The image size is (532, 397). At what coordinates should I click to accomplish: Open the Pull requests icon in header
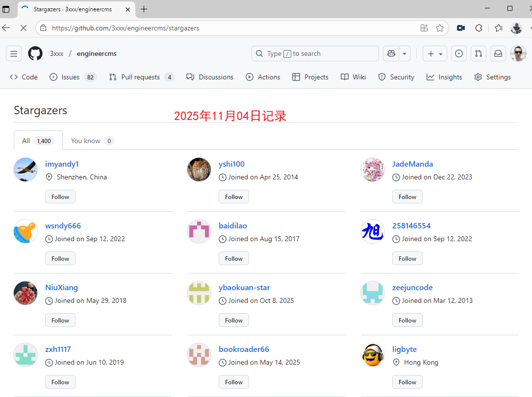coord(479,53)
